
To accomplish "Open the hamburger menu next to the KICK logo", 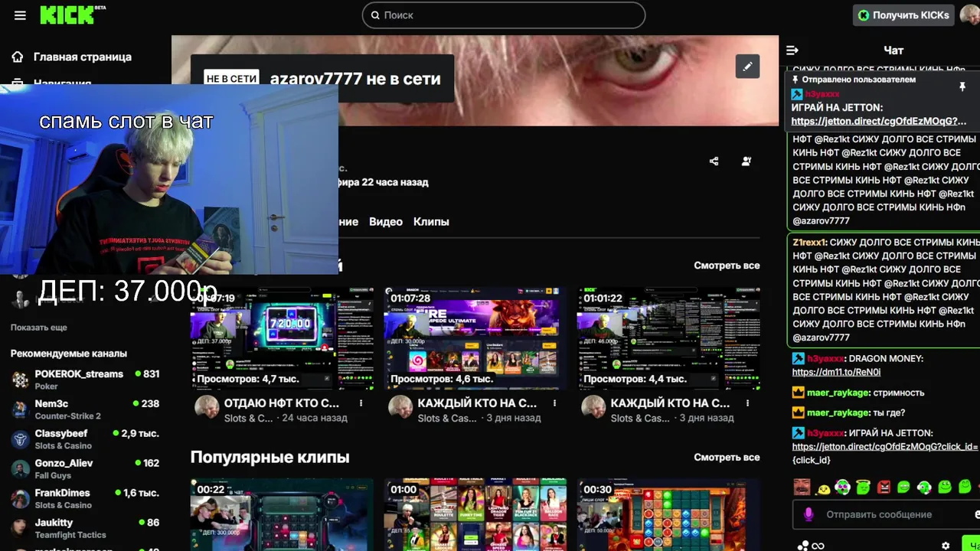I will click(x=20, y=15).
